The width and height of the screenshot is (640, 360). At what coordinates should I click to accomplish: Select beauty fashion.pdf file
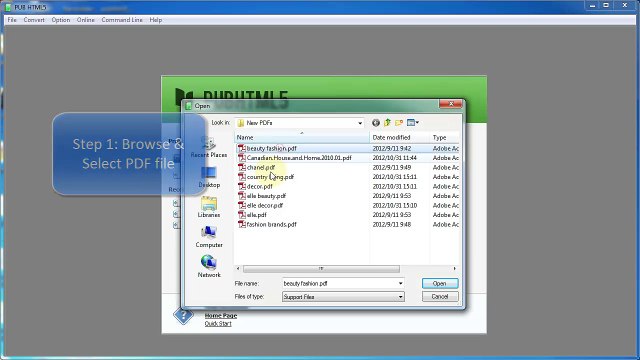coord(271,149)
